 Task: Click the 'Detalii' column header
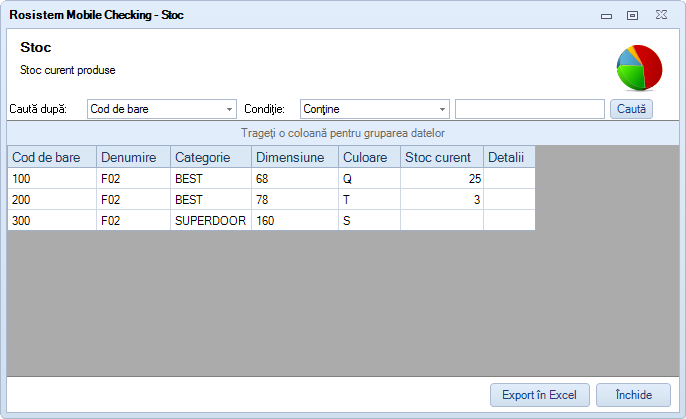[x=509, y=157]
